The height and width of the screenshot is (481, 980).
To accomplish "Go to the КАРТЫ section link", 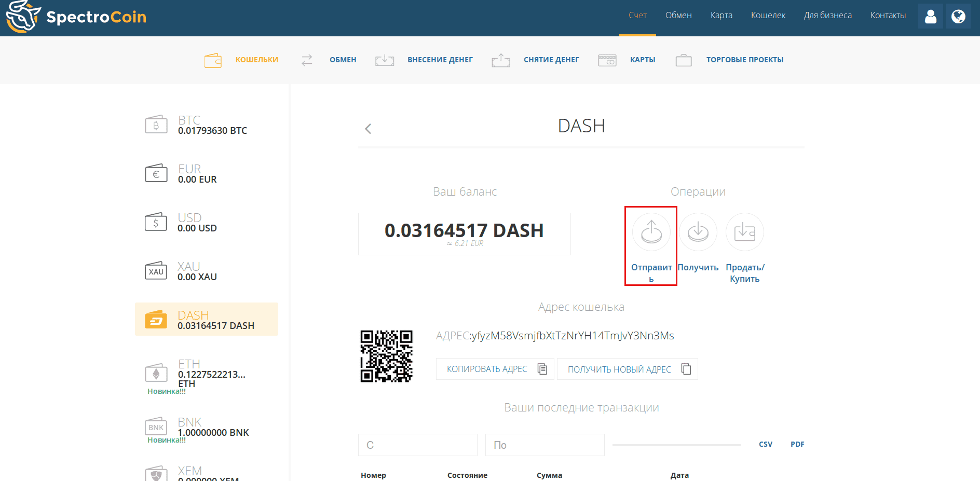I will pyautogui.click(x=643, y=60).
